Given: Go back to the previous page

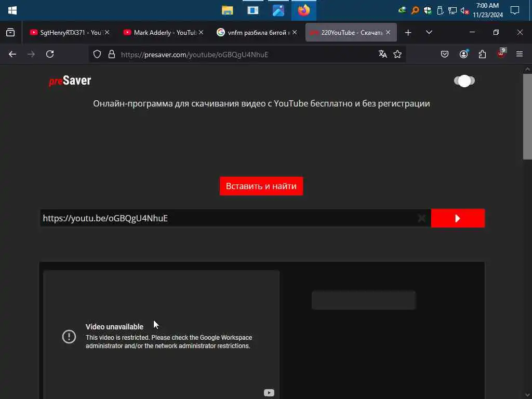Looking at the screenshot, I should (12, 54).
